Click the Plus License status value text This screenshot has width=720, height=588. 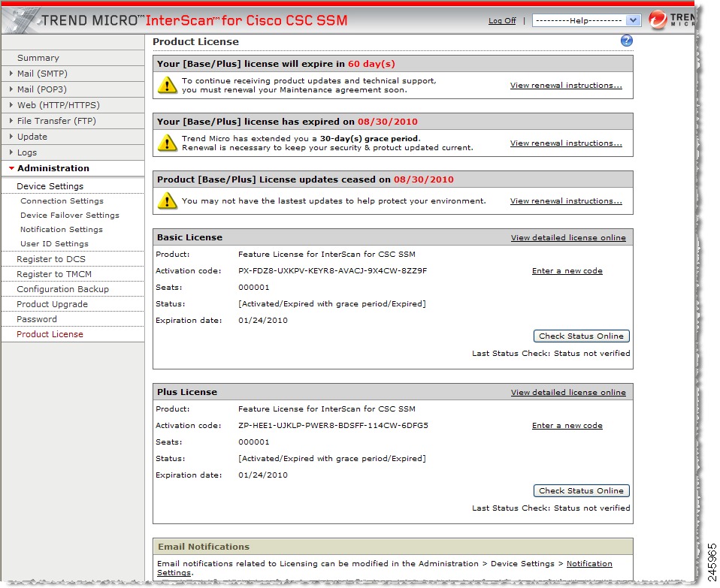click(331, 458)
